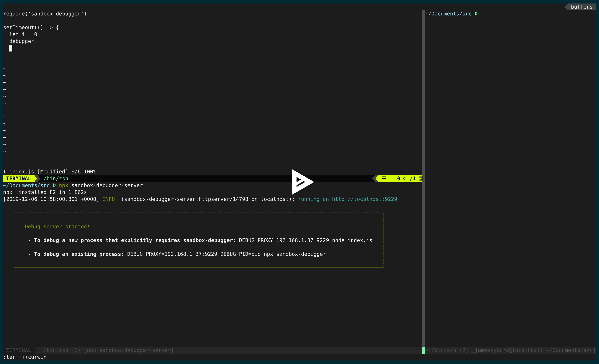
Task: Select the inactive TERMINAL statusline at bottom left
Action: tap(18, 350)
